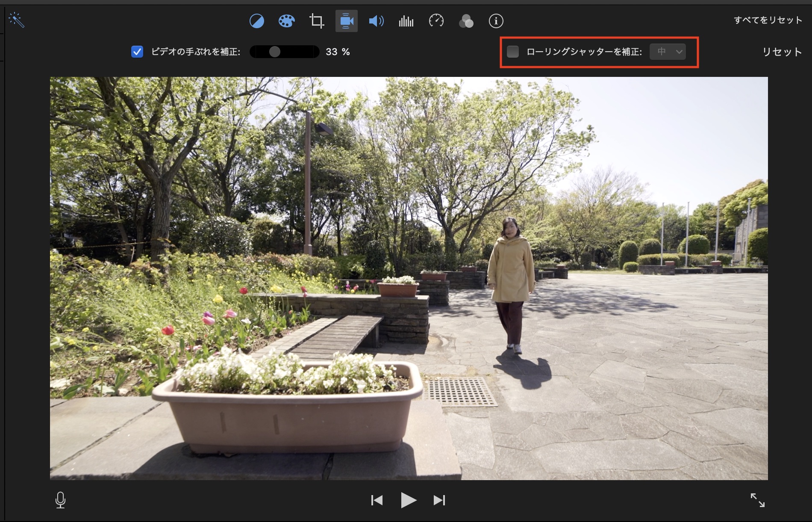The height and width of the screenshot is (522, 812).
Task: Uncheck ビデオの手ぶれを補正 checkbox
Action: point(137,52)
